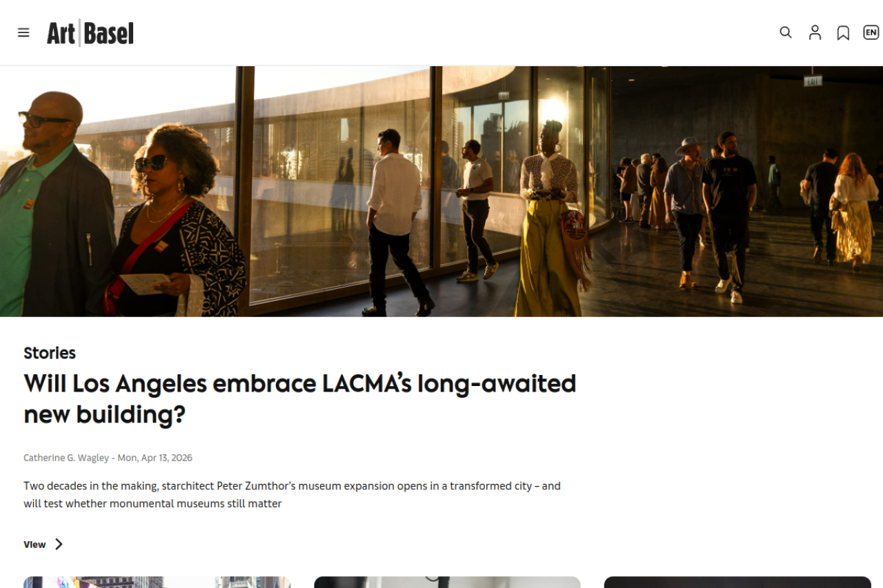
Task: Select the Stories category label
Action: tap(50, 353)
